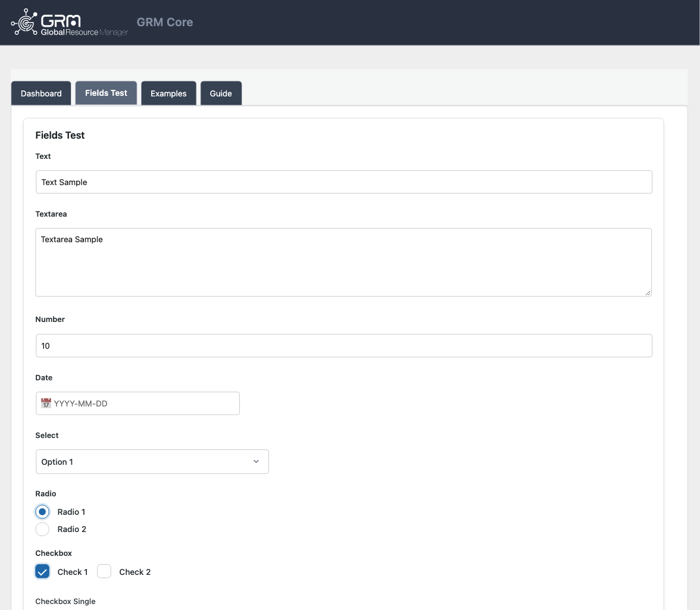Switch to the Dashboard tab
This screenshot has width=700, height=610.
[41, 93]
